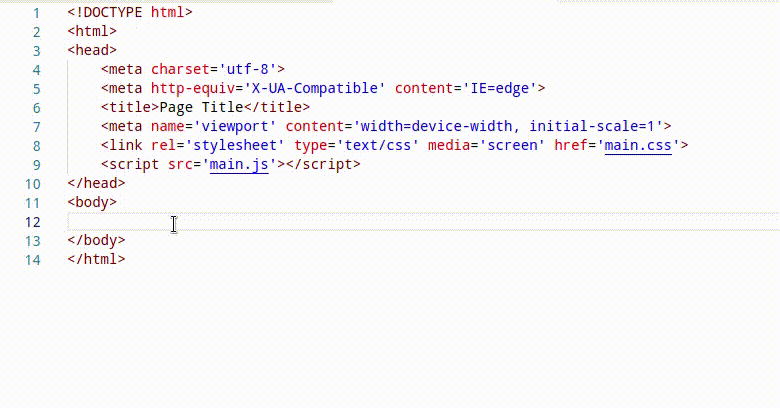Click the opening head tag
The image size is (780, 408).
[x=92, y=50]
